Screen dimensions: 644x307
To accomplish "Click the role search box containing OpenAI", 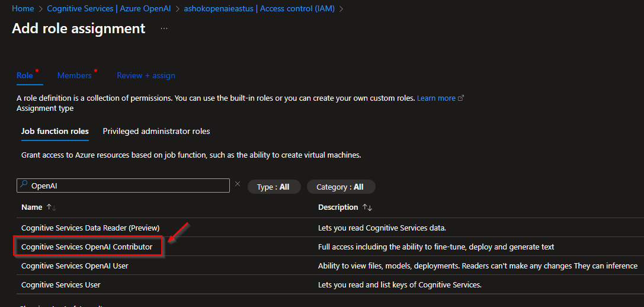I will 123,186.
